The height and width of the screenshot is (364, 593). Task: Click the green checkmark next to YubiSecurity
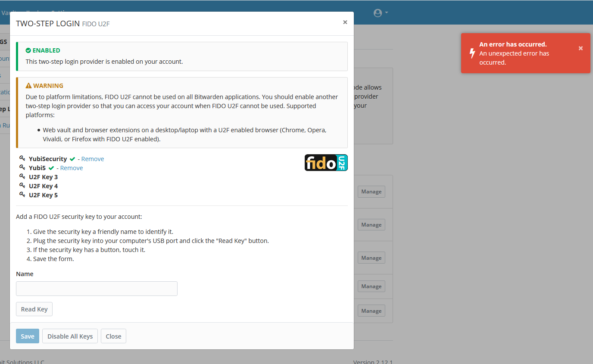coord(72,159)
